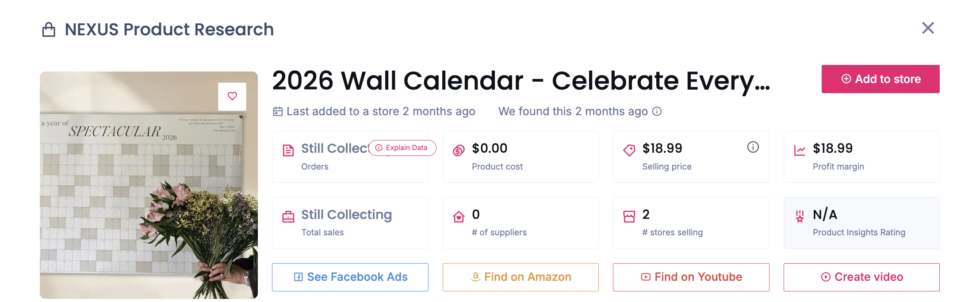Image resolution: width=980 pixels, height=302 pixels.
Task: Click the calendar icon next to 'Last added'
Action: 277,111
